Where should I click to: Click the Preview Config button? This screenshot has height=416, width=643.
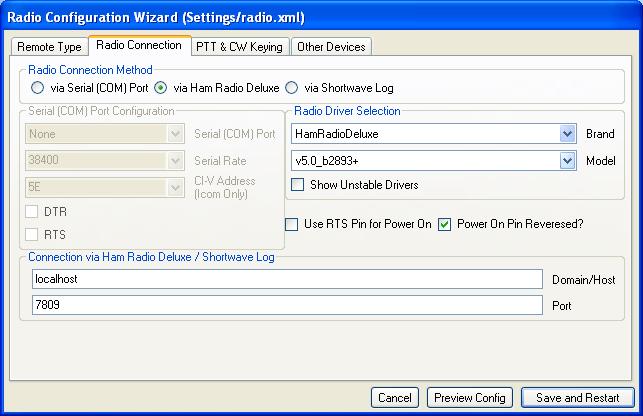[470, 398]
